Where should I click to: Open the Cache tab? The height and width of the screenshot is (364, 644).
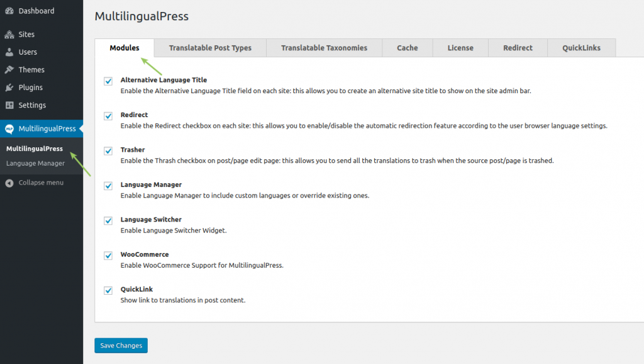coord(408,48)
